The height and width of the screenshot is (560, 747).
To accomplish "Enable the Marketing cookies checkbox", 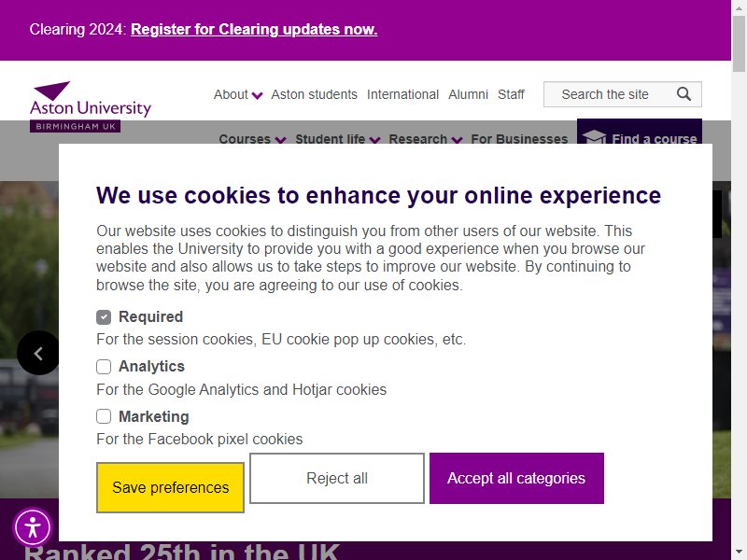I will click(104, 416).
